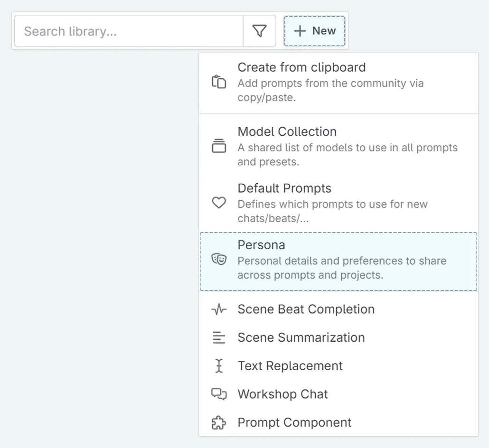Click the puzzle piece Prompt Component icon
This screenshot has width=489, height=448.
219,423
